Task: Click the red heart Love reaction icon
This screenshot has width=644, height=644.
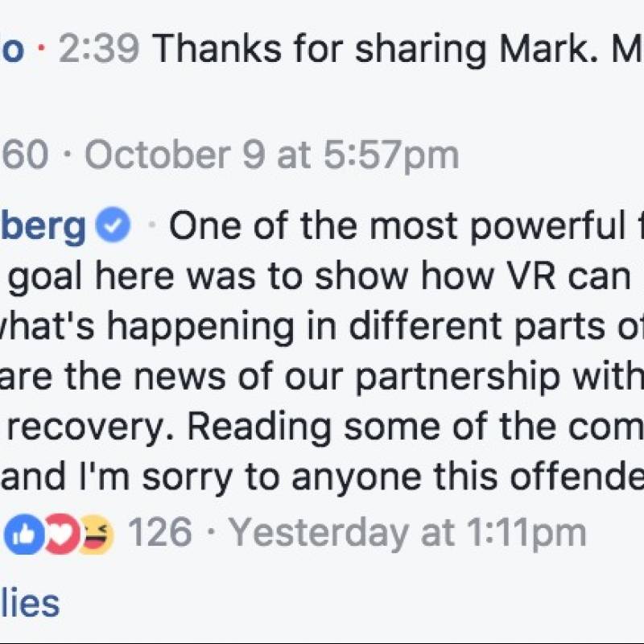Action: tap(62, 534)
